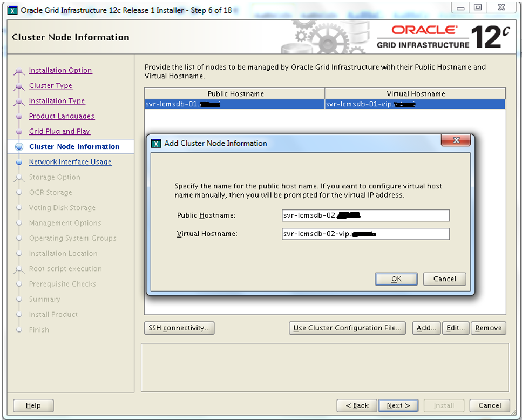
Task: Click the Public Hostname input field
Action: pos(365,215)
